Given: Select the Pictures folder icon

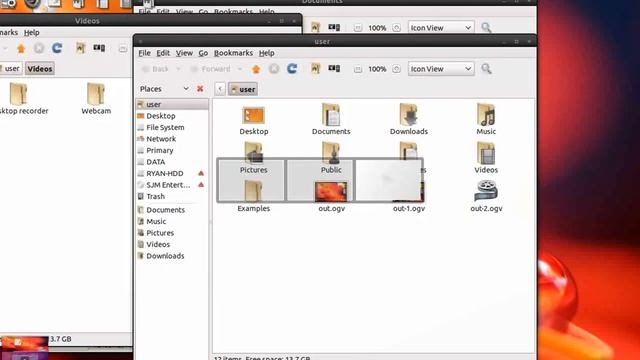Looking at the screenshot, I should [253, 153].
